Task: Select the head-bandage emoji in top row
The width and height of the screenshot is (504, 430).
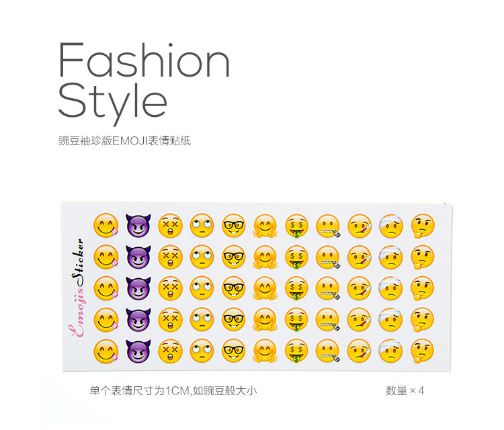Action: pos(391,226)
